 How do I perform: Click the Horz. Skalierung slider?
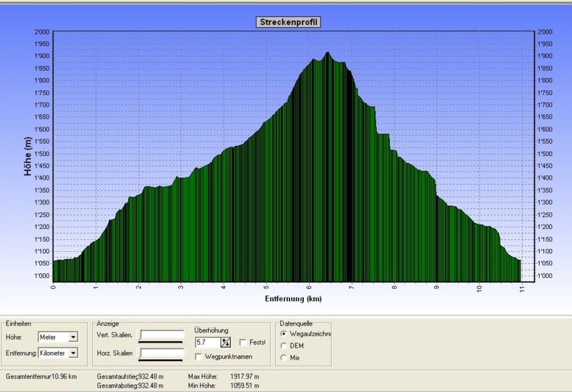(161, 353)
